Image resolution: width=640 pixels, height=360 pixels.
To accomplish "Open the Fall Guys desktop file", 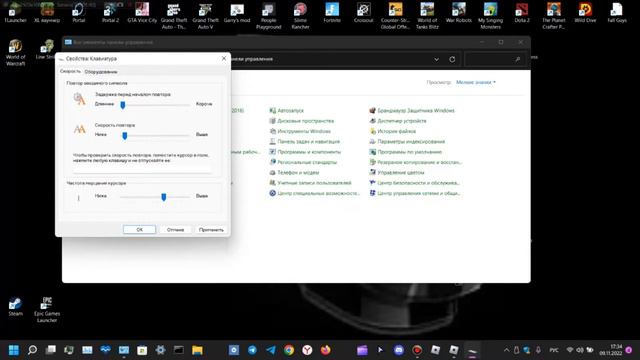I will pyautogui.click(x=617, y=13).
